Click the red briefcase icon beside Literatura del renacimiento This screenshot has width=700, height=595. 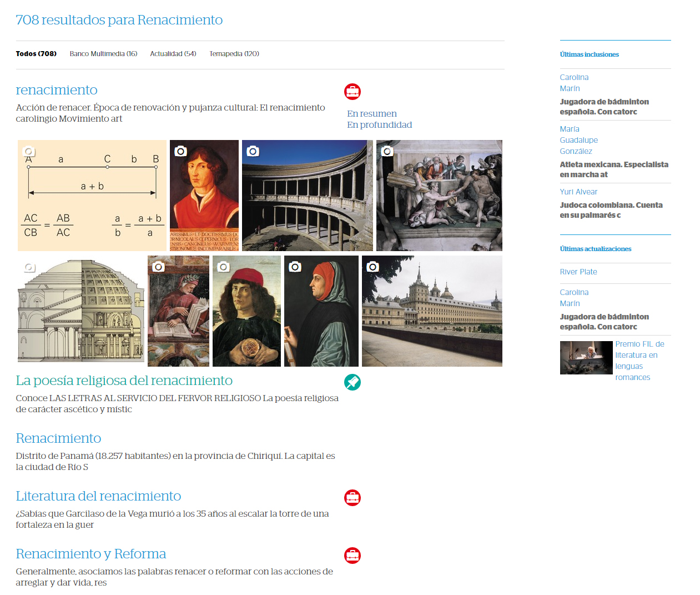pos(352,498)
